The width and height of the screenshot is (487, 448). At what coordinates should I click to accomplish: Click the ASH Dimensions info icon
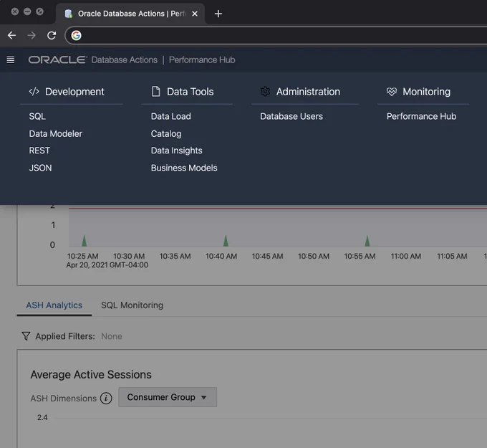pos(106,398)
